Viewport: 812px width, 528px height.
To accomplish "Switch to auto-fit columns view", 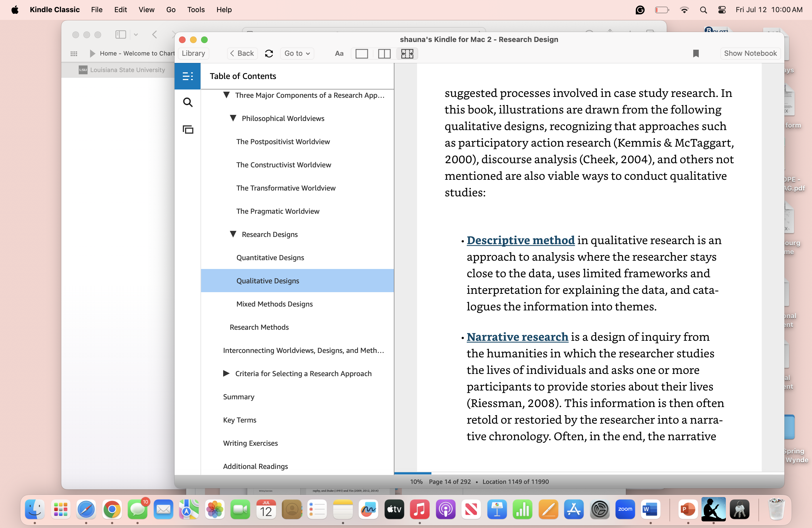I will tap(407, 54).
